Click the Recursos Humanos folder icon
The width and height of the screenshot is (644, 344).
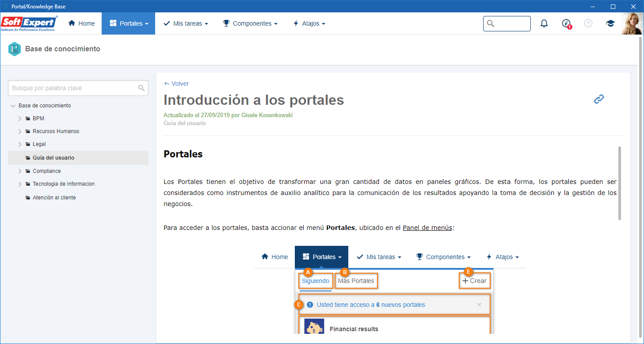coord(28,131)
